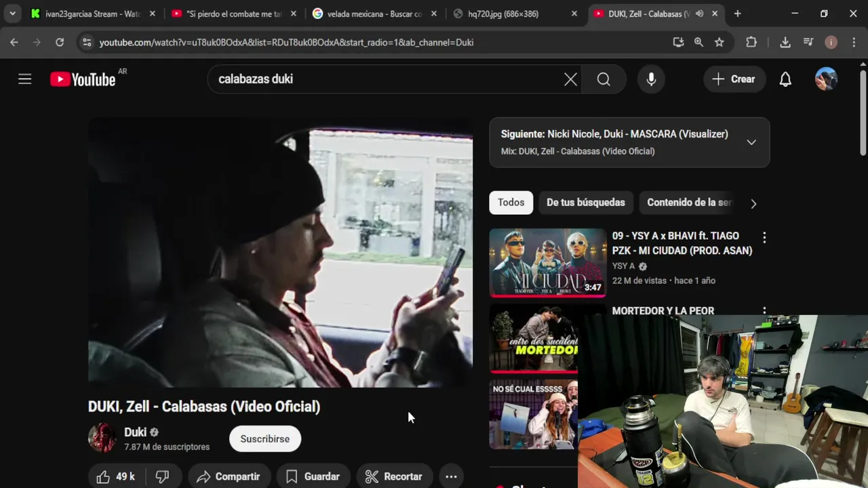Go back with the browser back arrow

14,42
